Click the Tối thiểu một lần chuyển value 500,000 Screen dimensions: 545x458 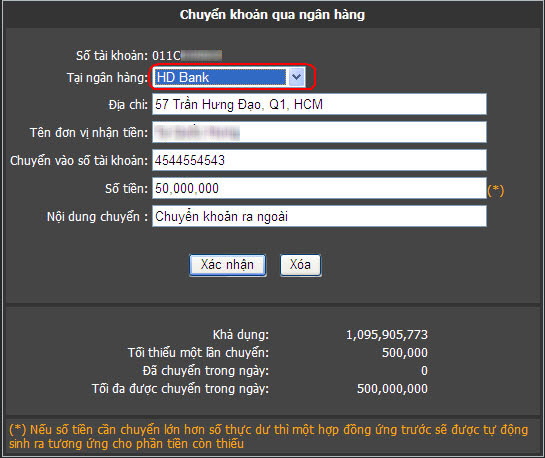(405, 353)
